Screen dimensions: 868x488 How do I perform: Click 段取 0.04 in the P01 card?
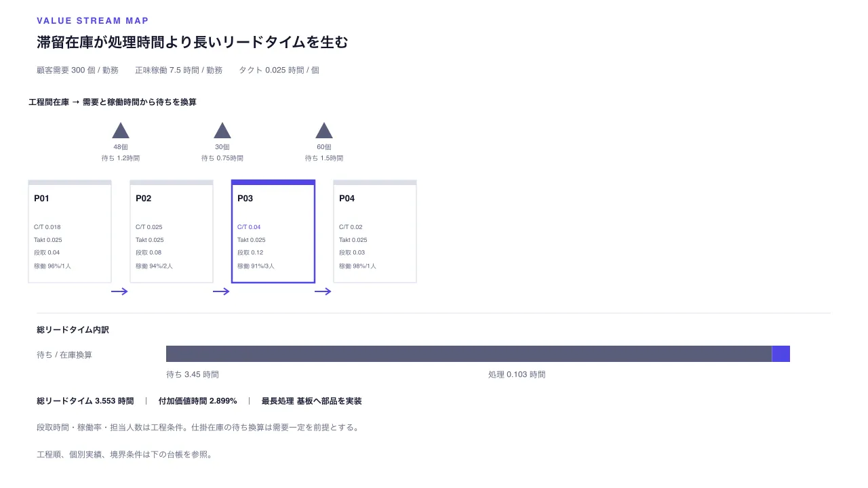[47, 253]
